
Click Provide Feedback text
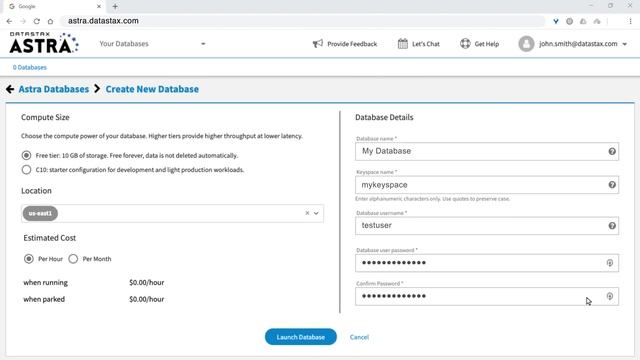pos(352,44)
